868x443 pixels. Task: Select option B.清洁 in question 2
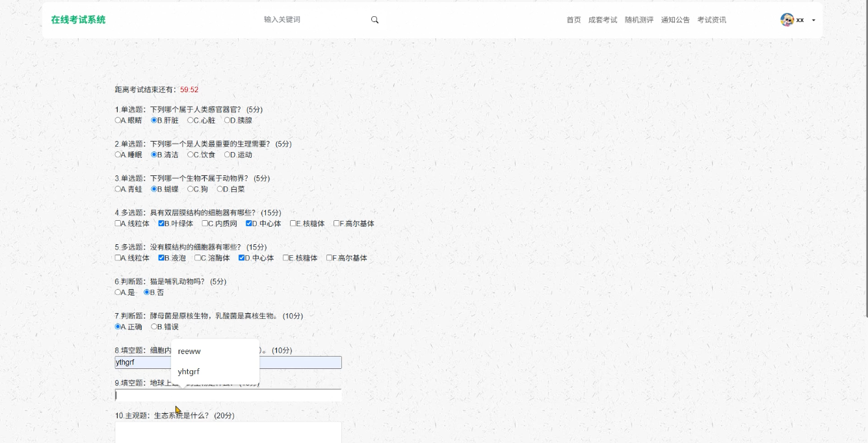(x=154, y=155)
